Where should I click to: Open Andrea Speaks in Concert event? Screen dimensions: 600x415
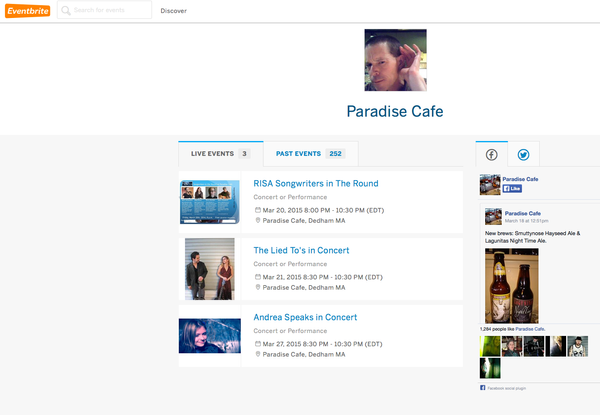[x=305, y=317]
